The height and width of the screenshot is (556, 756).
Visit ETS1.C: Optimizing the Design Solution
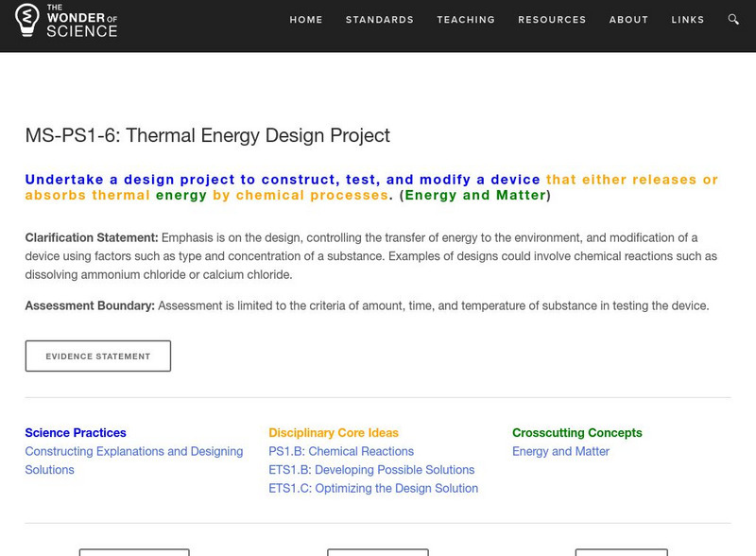[x=373, y=489]
